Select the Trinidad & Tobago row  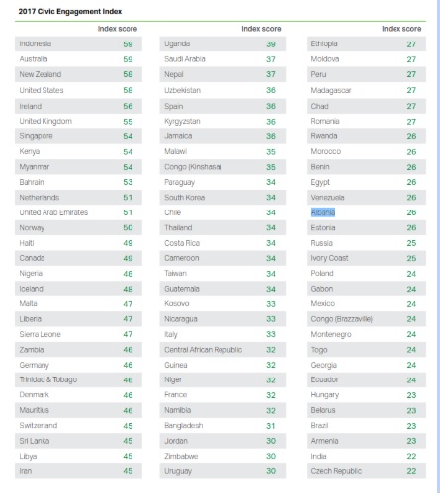[78, 379]
